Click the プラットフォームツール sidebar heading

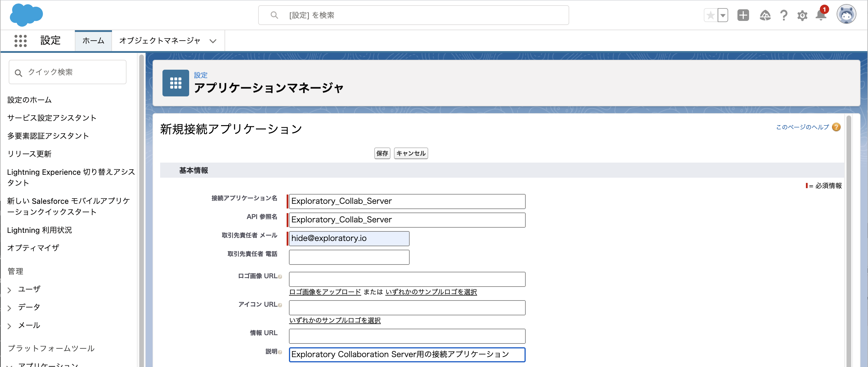coord(51,348)
